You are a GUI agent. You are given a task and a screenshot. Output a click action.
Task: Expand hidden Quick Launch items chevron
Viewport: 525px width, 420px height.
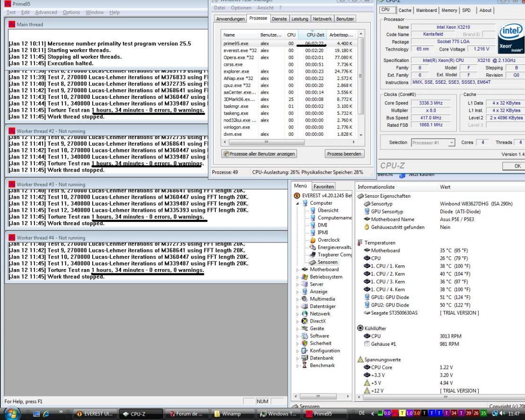(x=61, y=411)
